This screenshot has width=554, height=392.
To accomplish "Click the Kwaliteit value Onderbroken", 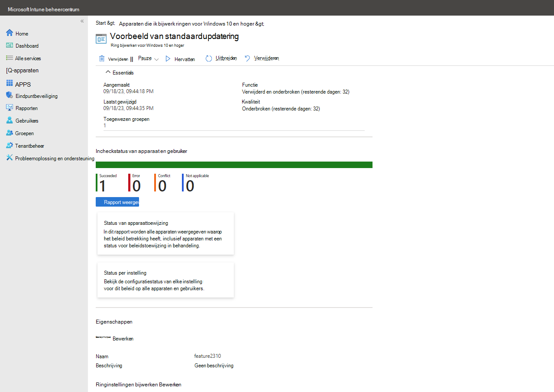I will [281, 109].
